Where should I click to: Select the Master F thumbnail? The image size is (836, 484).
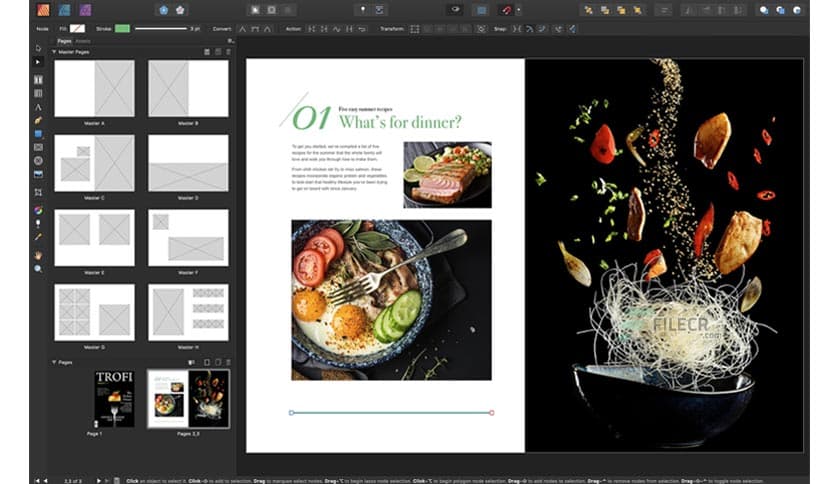coord(188,238)
